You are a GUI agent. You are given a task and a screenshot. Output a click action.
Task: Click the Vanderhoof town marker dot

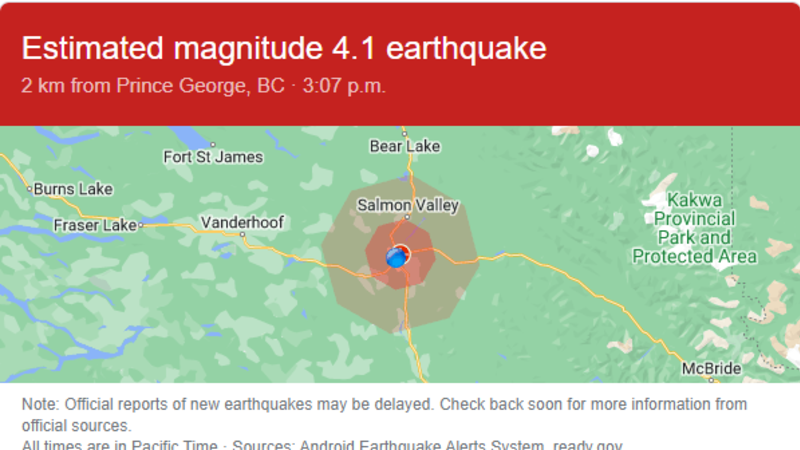[x=242, y=235]
